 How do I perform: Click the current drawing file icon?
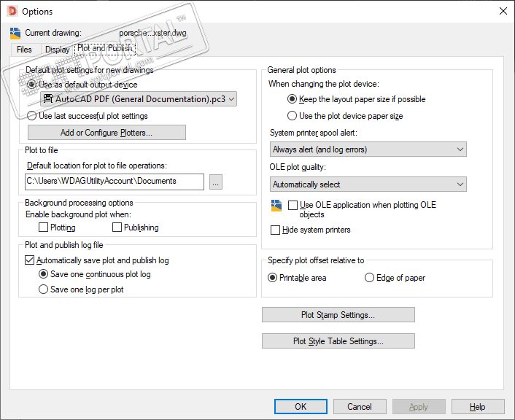(15, 34)
